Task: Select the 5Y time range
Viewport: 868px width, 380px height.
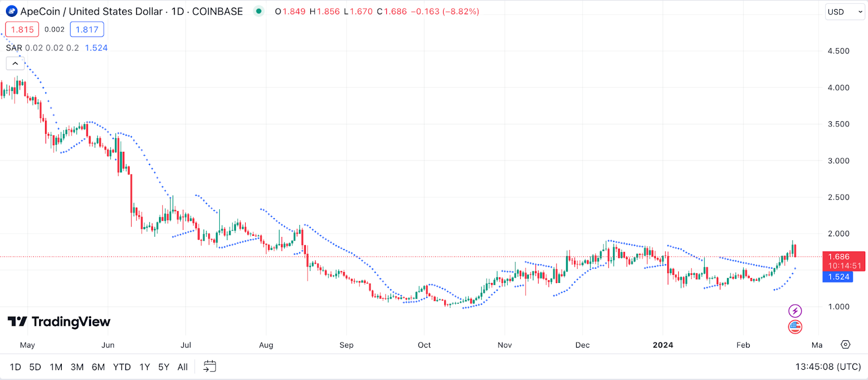Action: pyautogui.click(x=164, y=367)
